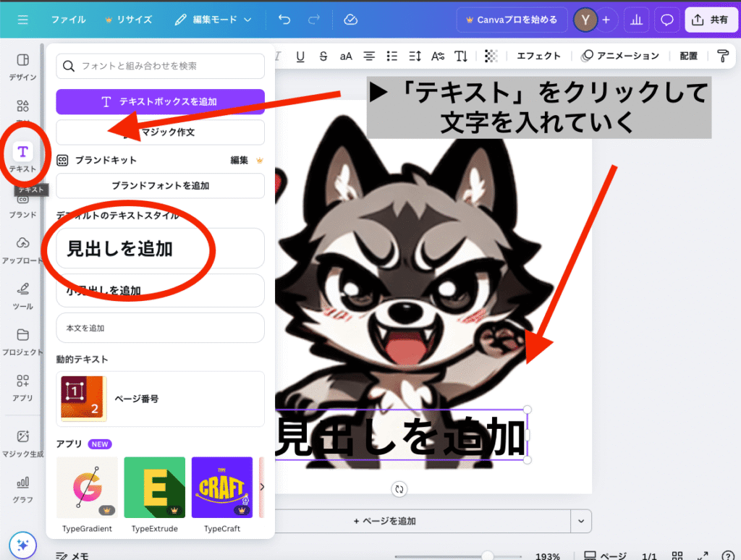The image size is (741, 560).
Task: Toggle bulleted list
Action: (x=391, y=56)
